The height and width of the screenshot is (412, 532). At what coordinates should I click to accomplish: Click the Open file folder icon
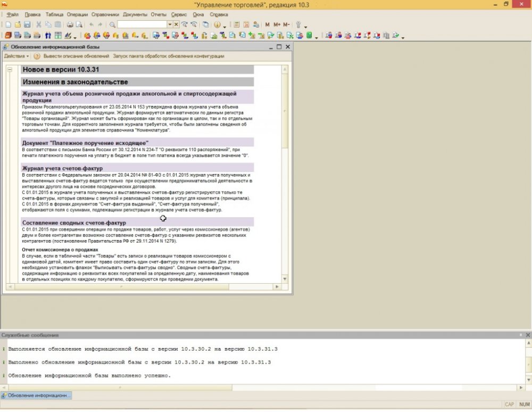18,24
